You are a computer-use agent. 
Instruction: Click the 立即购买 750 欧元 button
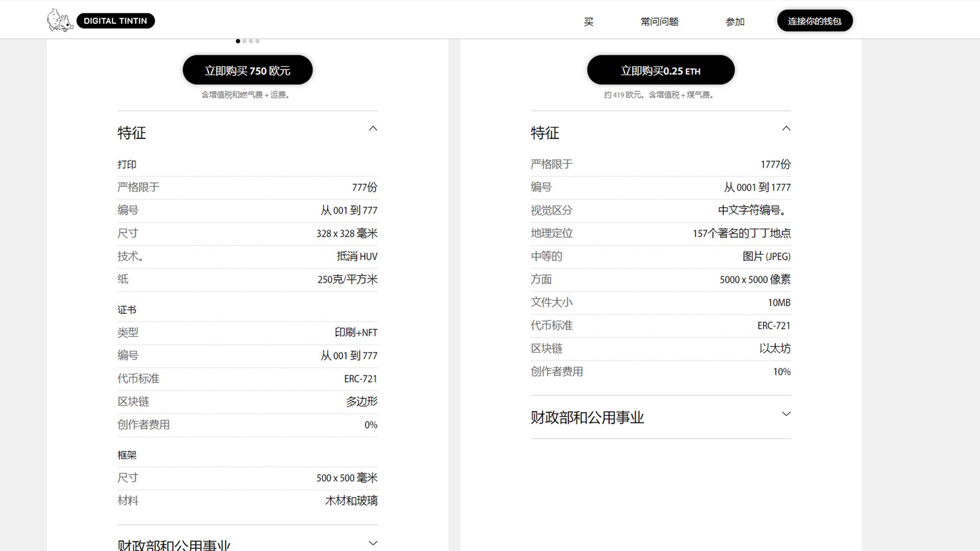point(248,70)
